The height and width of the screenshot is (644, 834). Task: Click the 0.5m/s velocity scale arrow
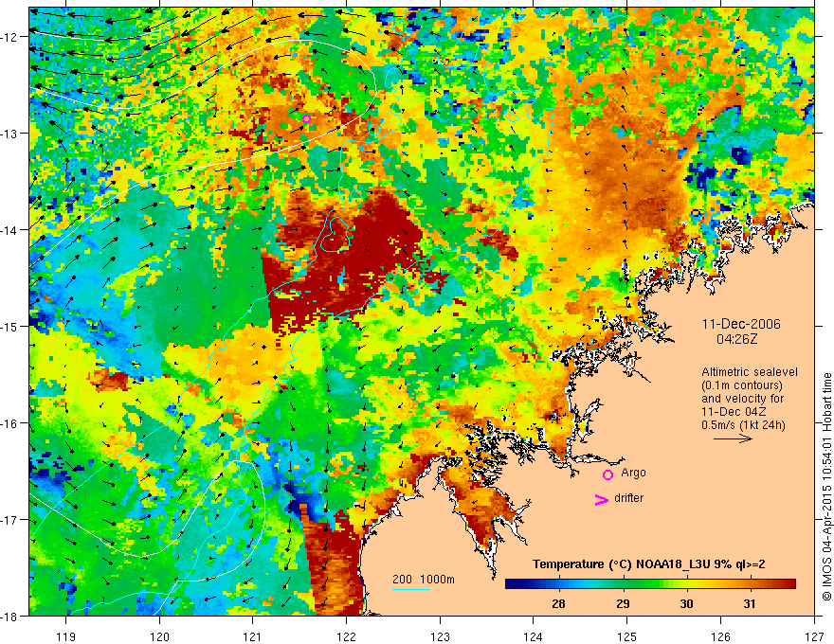[733, 438]
